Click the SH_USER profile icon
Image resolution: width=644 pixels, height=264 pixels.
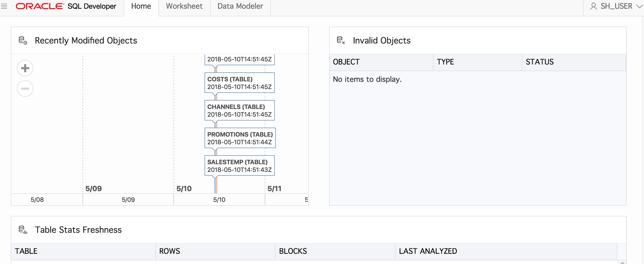[593, 6]
